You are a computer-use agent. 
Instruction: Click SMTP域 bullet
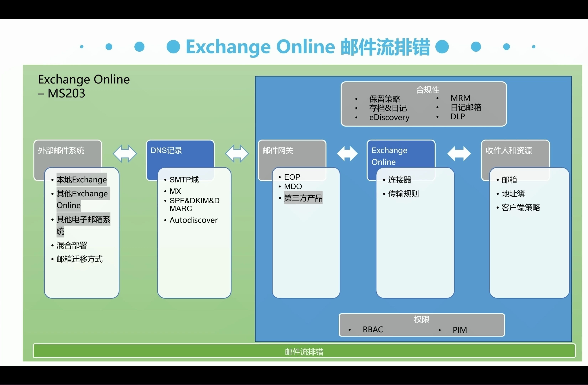tap(184, 180)
